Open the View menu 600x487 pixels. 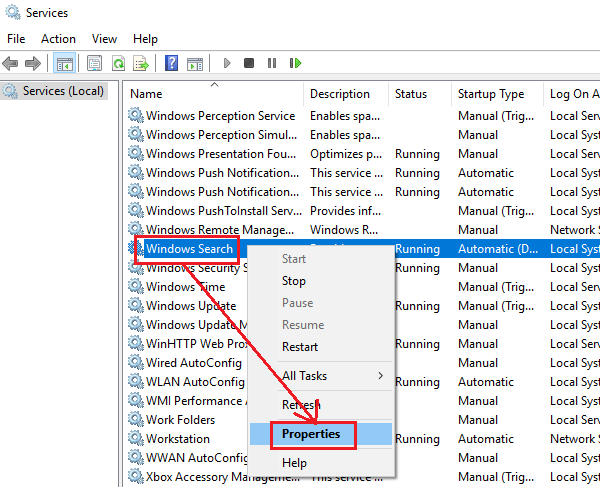click(x=104, y=39)
